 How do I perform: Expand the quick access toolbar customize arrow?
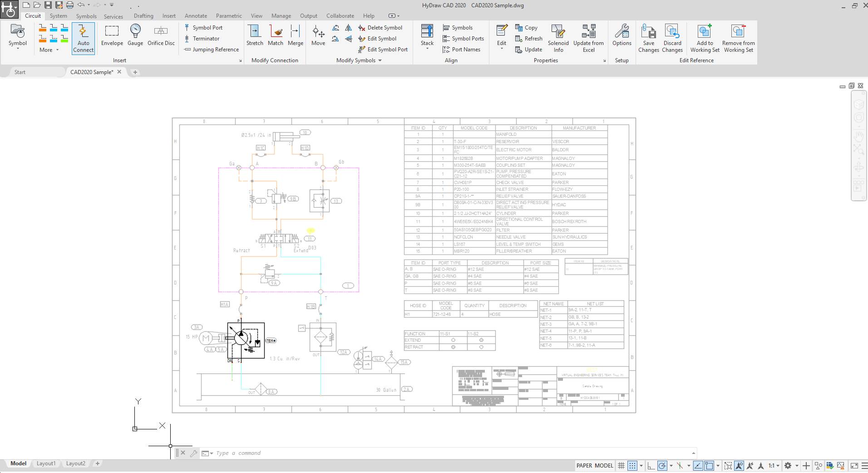pos(112,5)
